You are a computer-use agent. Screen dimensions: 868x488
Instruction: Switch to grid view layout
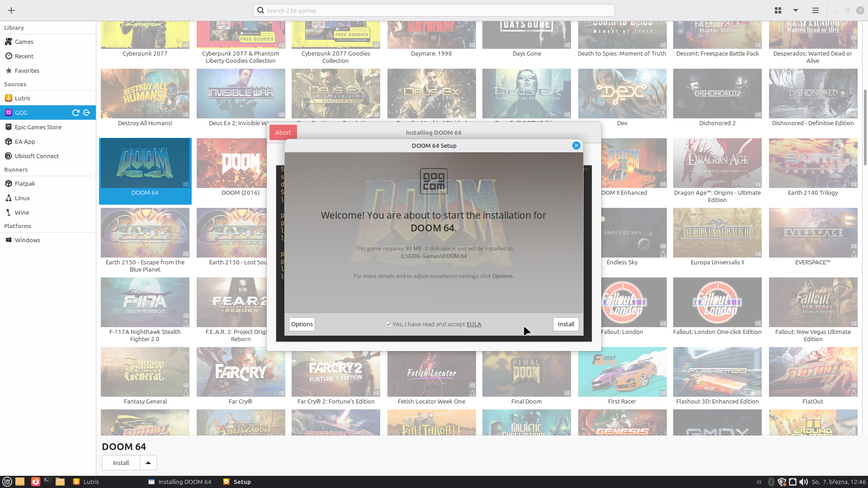tap(778, 10)
